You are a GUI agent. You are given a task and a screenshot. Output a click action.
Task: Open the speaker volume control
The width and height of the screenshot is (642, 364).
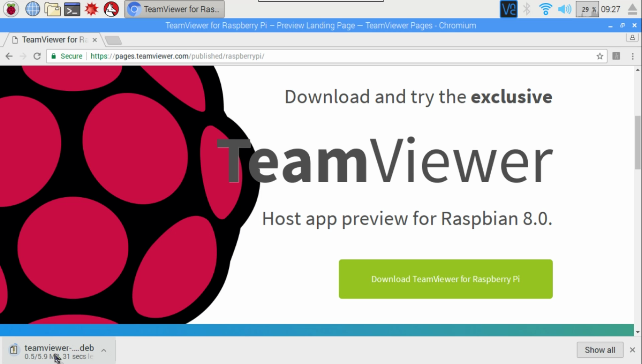[564, 9]
